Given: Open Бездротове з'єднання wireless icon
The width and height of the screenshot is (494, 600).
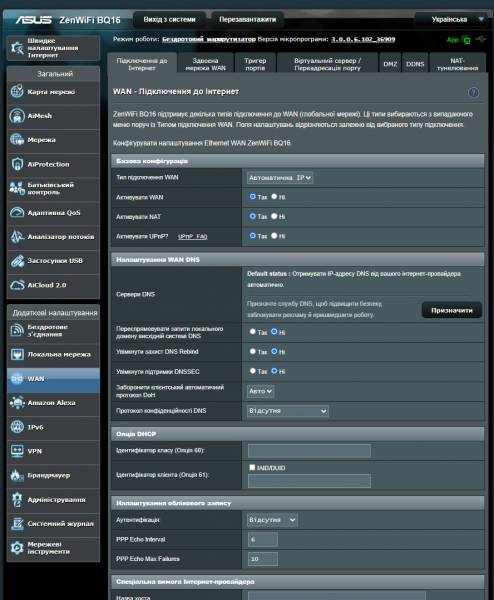Looking at the screenshot, I should [x=17, y=330].
